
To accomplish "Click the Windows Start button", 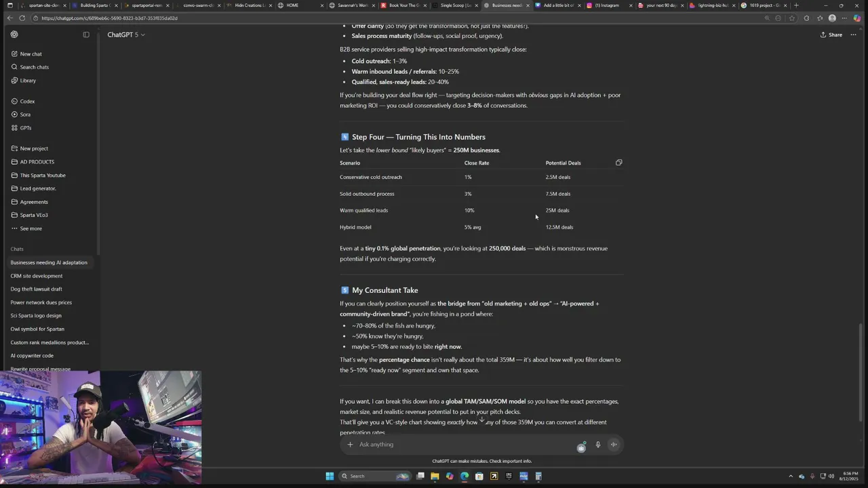I will (x=330, y=476).
